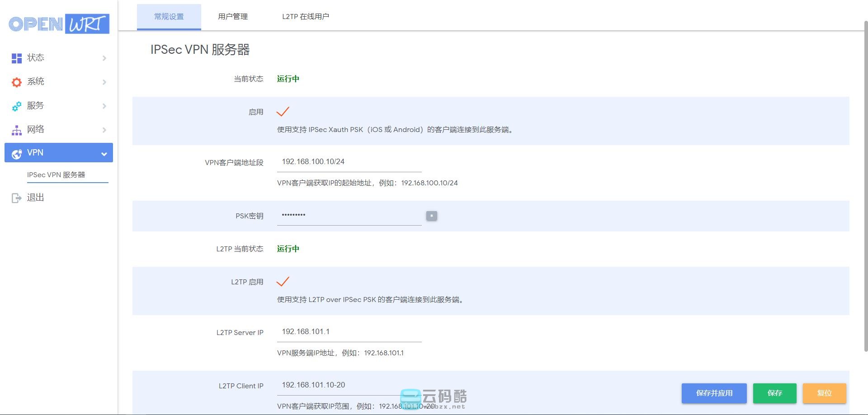Toggle the IPSec 启用 checkbox

coord(283,112)
